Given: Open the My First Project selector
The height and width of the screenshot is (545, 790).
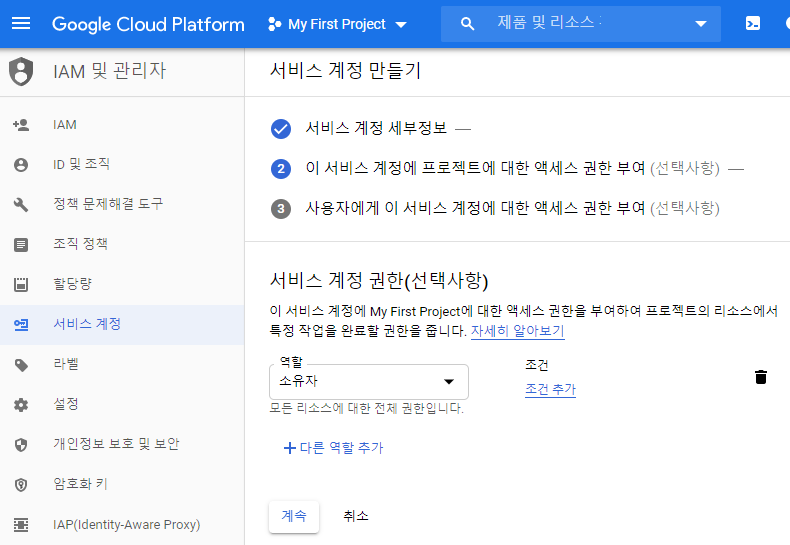Looking at the screenshot, I should pos(338,24).
